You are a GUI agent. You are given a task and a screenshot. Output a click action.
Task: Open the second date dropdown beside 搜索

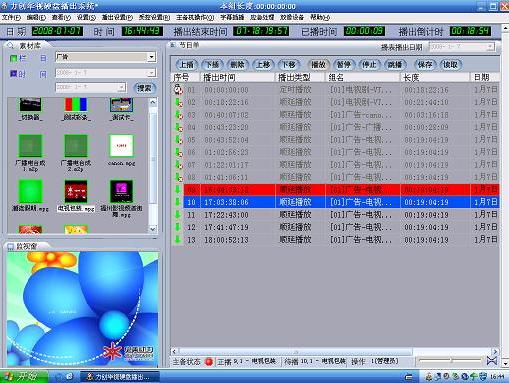pos(122,87)
